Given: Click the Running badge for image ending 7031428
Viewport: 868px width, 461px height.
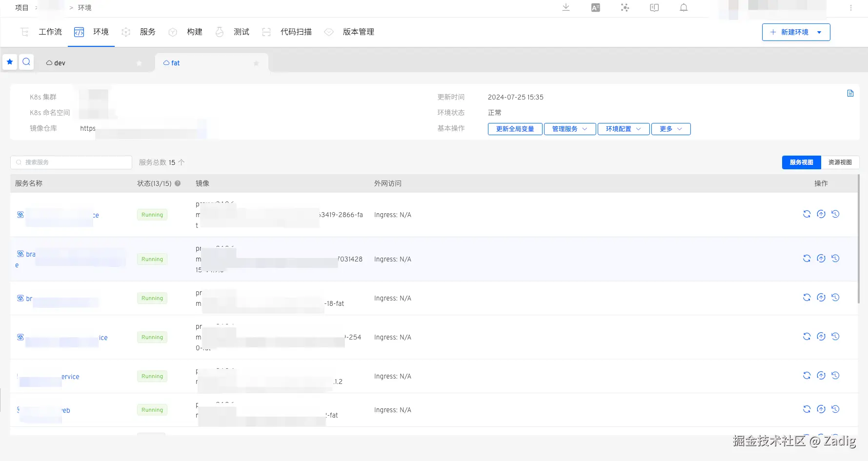Looking at the screenshot, I should (152, 259).
